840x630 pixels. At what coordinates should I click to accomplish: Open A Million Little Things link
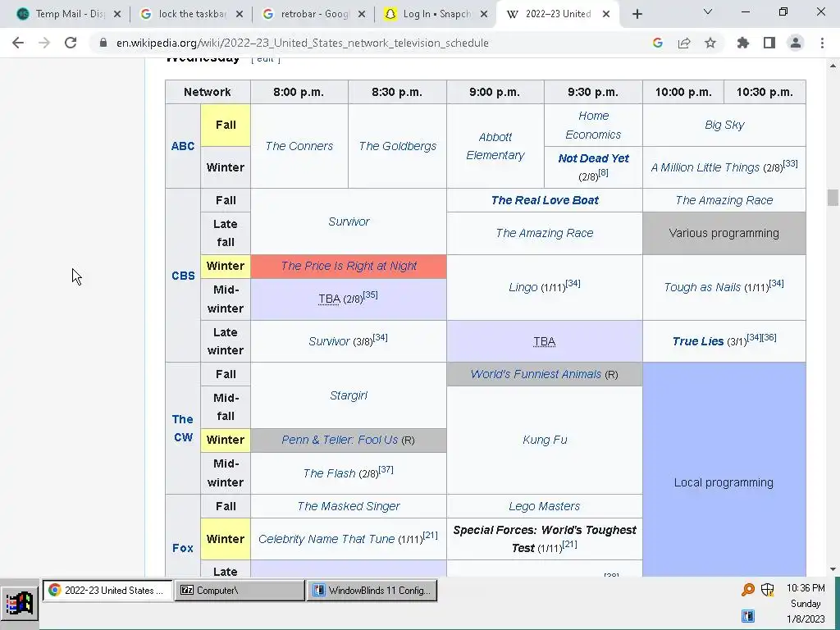pos(705,167)
